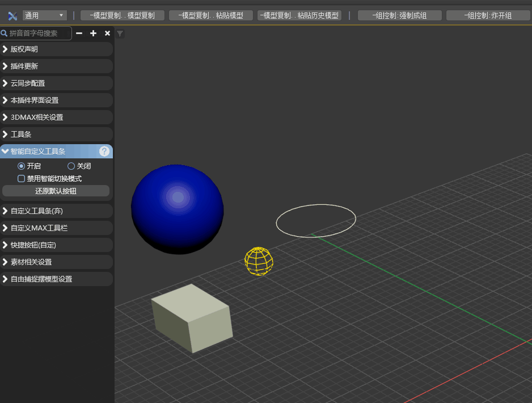Image resolution: width=532 pixels, height=403 pixels.
Task: Click the plus icon to expand all sections
Action: coord(94,33)
